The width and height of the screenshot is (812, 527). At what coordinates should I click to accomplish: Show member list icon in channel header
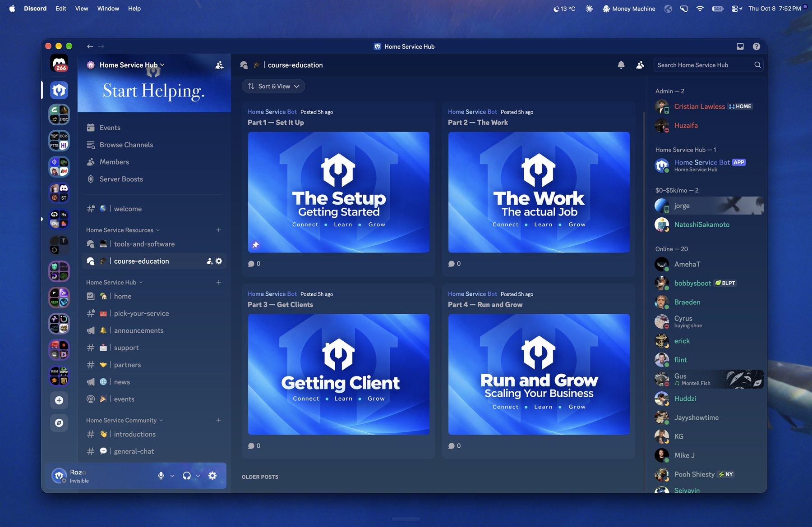(x=640, y=65)
